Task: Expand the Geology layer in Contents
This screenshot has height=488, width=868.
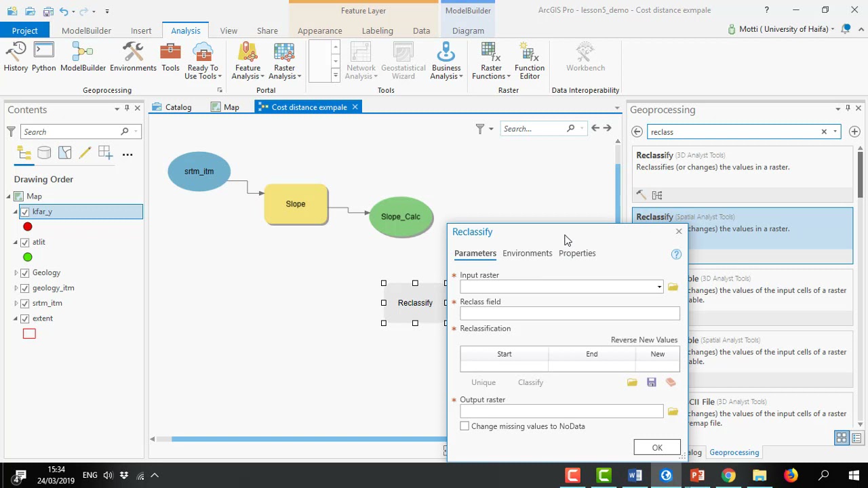Action: pyautogui.click(x=16, y=273)
